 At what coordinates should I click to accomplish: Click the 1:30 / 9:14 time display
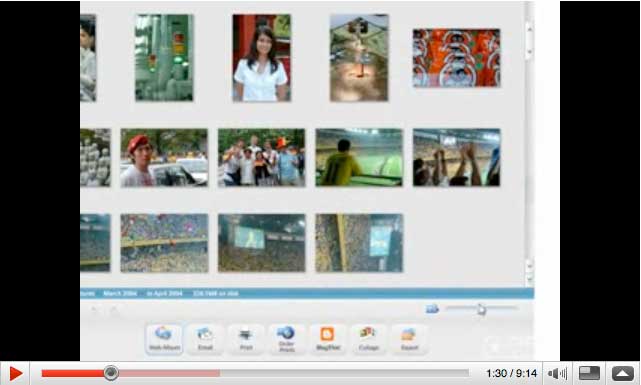(511, 374)
